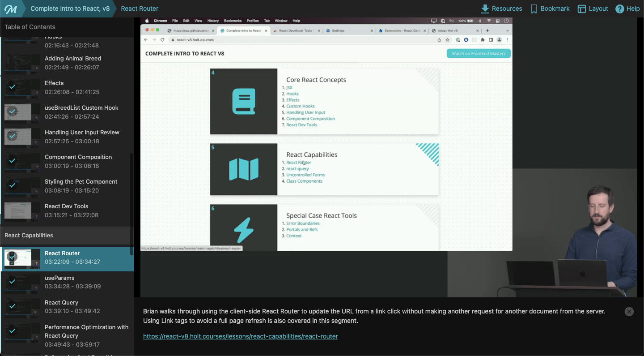The image size is (644, 356).
Task: Click the reload icon in the recorded Chrome toolbar
Action: [163, 39]
